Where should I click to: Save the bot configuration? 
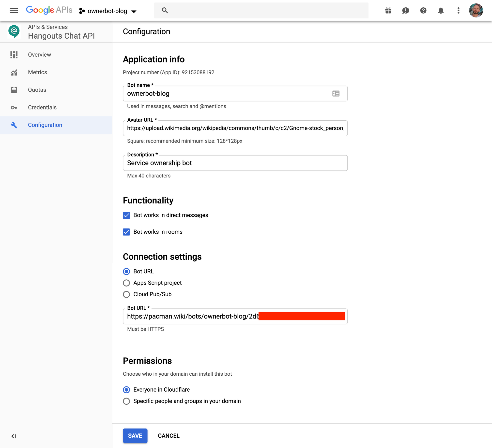(x=135, y=436)
